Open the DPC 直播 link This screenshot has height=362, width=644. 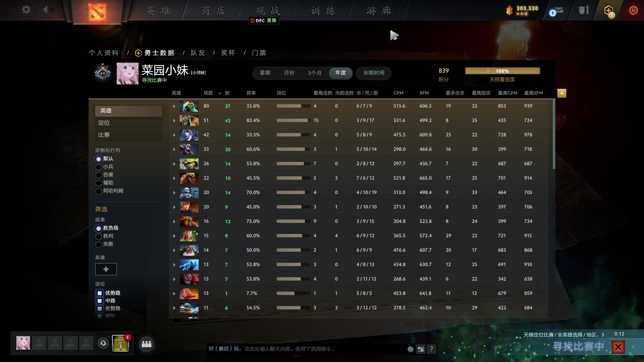(x=264, y=20)
